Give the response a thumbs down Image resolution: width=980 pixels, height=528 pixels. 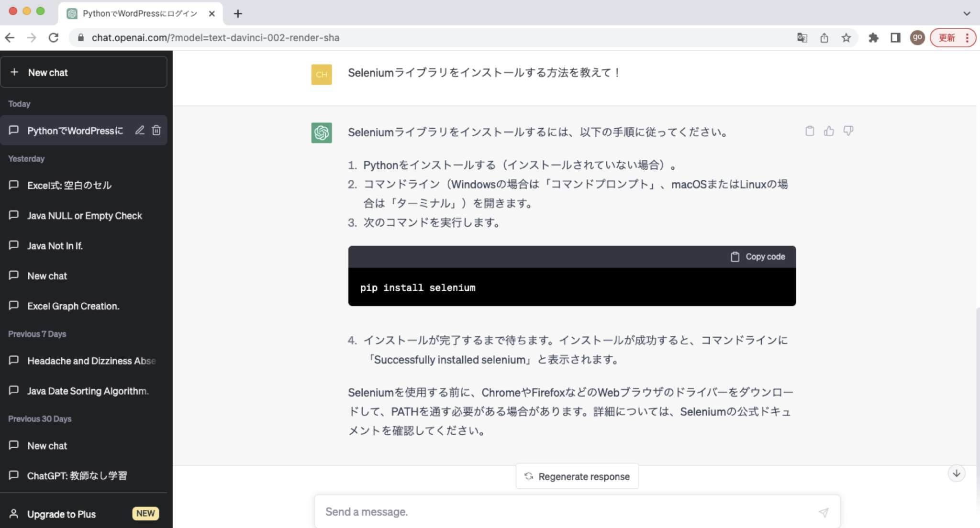coord(847,131)
